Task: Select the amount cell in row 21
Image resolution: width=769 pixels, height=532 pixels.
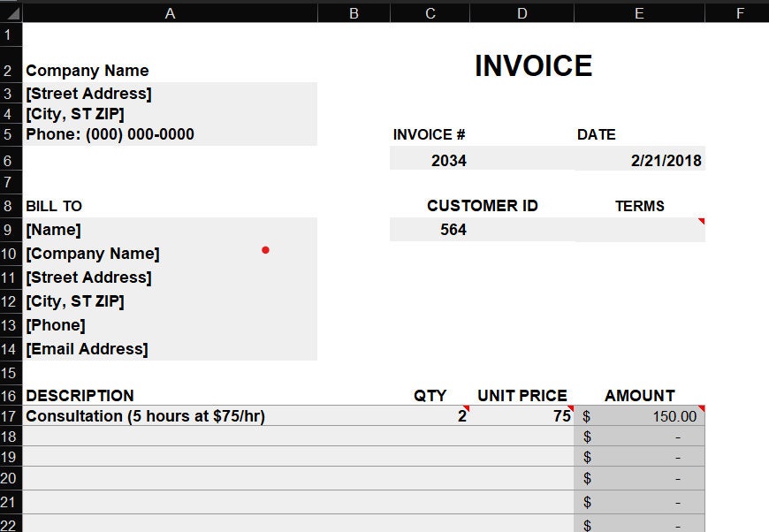Action: point(639,502)
